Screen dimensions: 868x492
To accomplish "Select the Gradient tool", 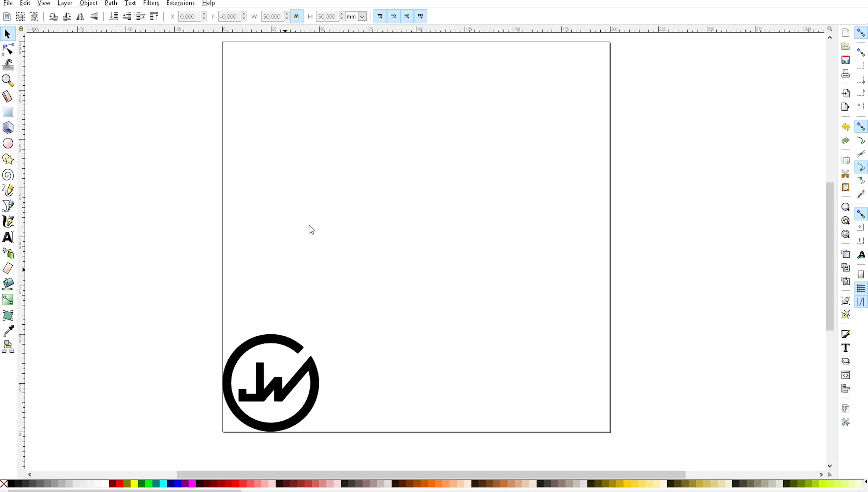I will pos(7,300).
